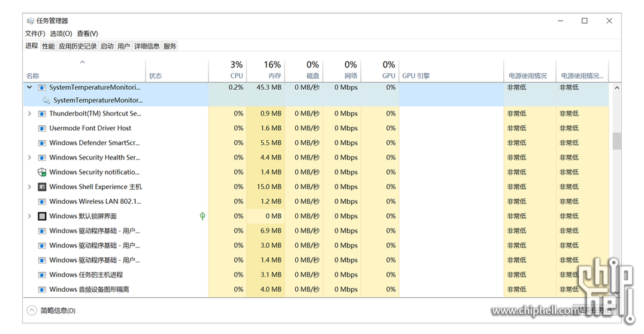Click the Windows 默认锁屏界面 process icon
The height and width of the screenshot is (334, 644).
click(x=42, y=216)
